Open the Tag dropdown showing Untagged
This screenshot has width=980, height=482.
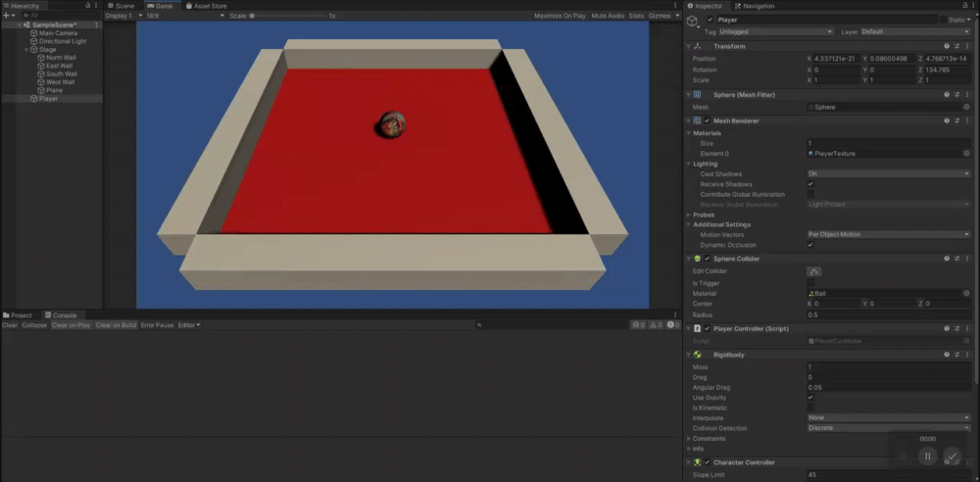click(775, 31)
